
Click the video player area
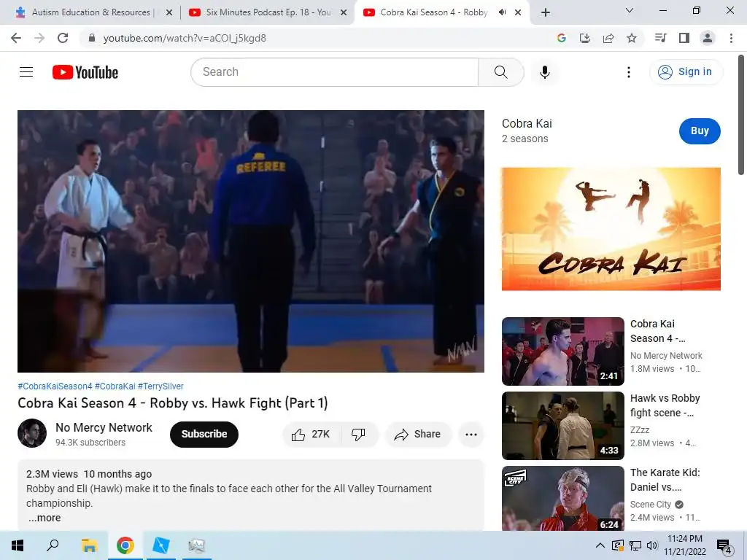tap(251, 241)
